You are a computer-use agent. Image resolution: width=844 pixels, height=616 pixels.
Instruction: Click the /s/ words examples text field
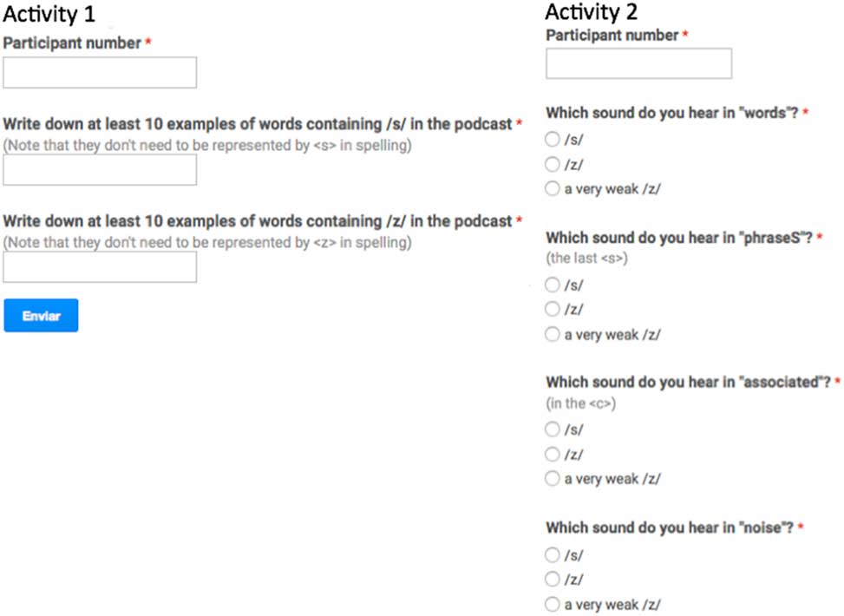tap(100, 170)
